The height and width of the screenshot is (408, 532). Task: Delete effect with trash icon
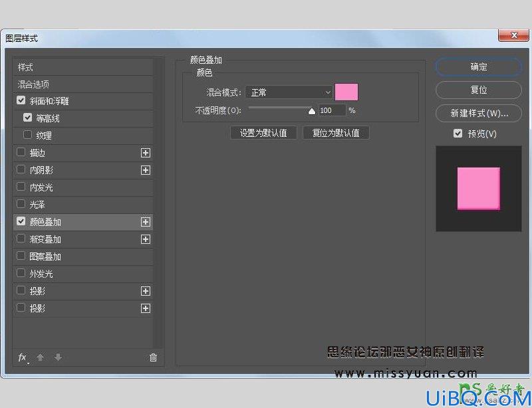pos(153,357)
